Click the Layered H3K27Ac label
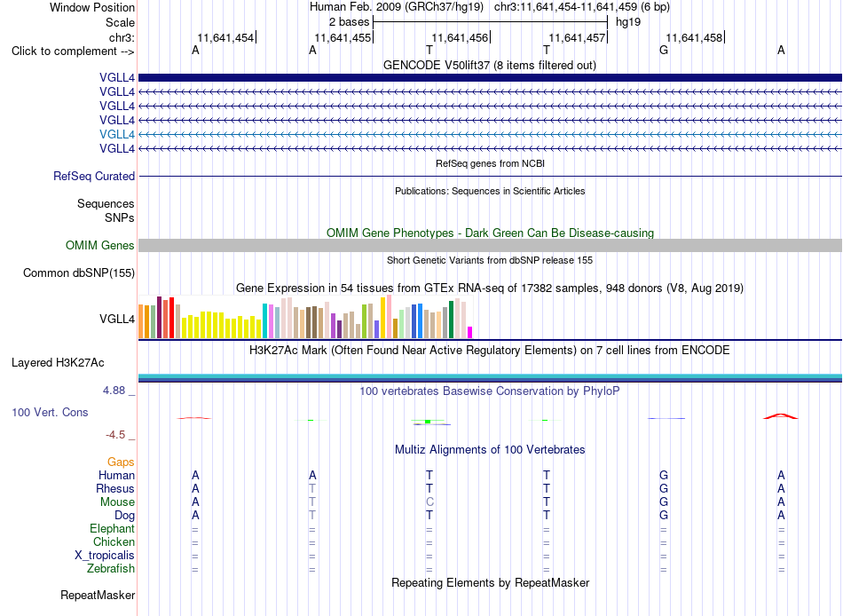Screen dimensions: 843x616 58,363
